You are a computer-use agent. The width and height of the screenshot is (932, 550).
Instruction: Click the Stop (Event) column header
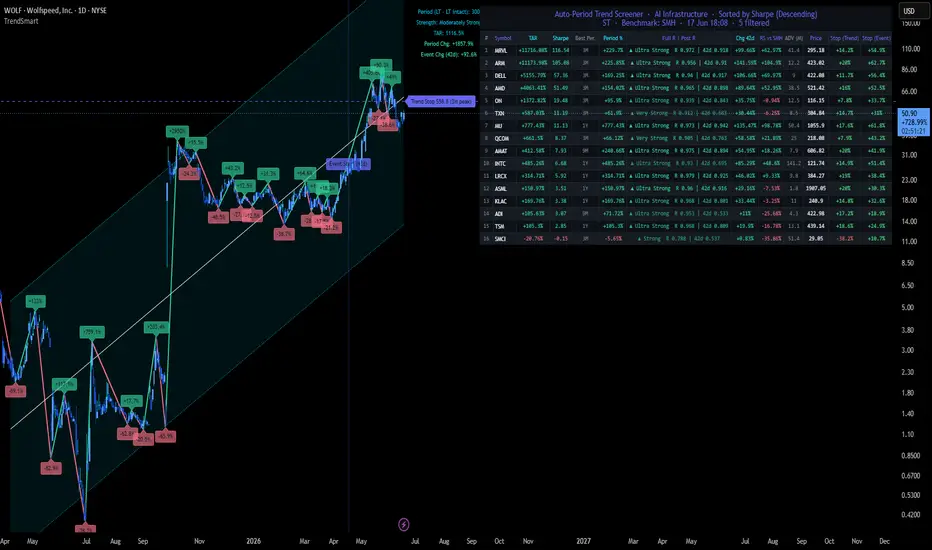[876, 38]
